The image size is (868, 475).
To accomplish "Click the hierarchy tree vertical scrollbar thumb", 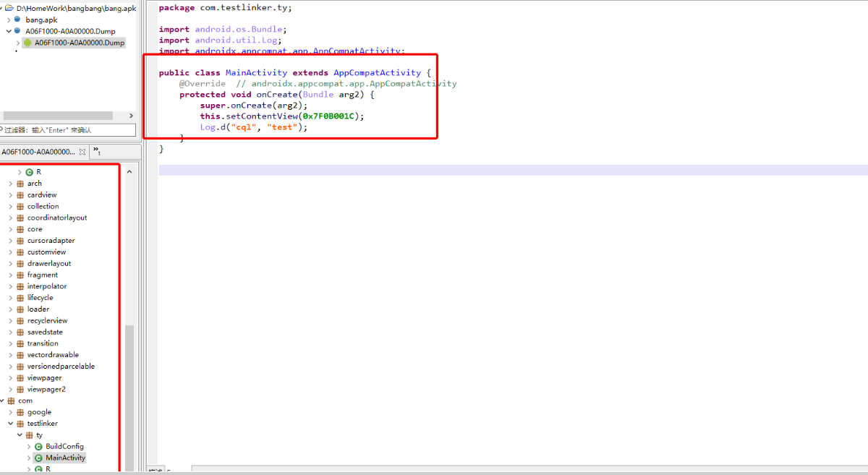I will pos(129,398).
